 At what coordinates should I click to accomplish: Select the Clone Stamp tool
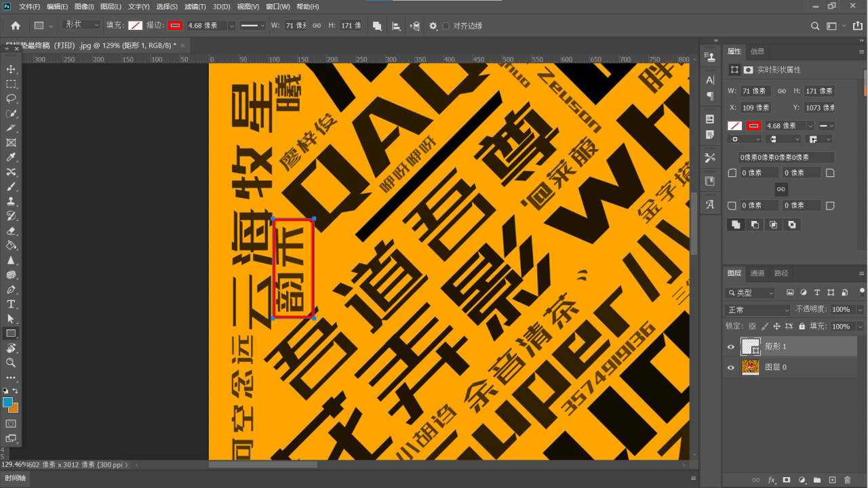pos(11,201)
